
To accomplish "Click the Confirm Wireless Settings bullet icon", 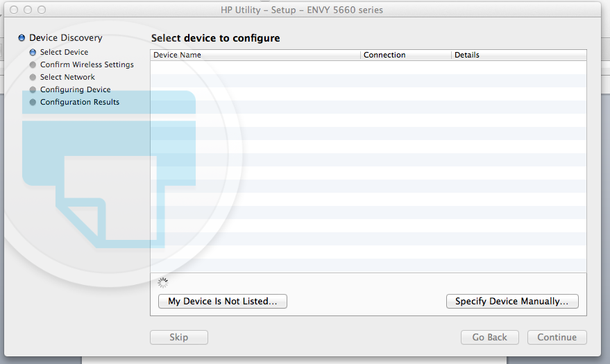I will point(33,64).
